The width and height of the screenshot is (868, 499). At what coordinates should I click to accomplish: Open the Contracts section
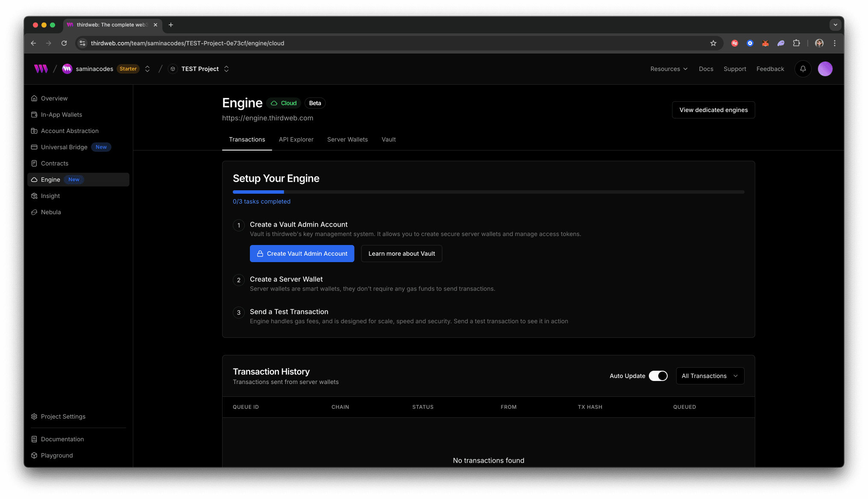coord(54,163)
